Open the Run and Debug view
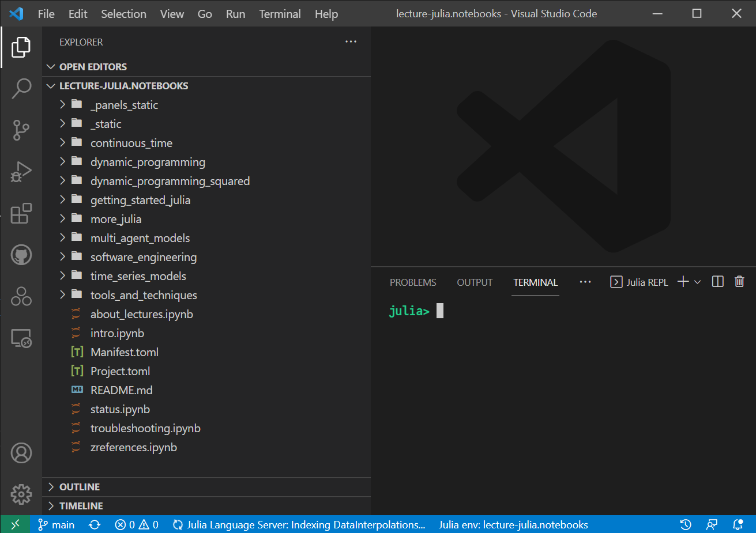 coord(21,172)
